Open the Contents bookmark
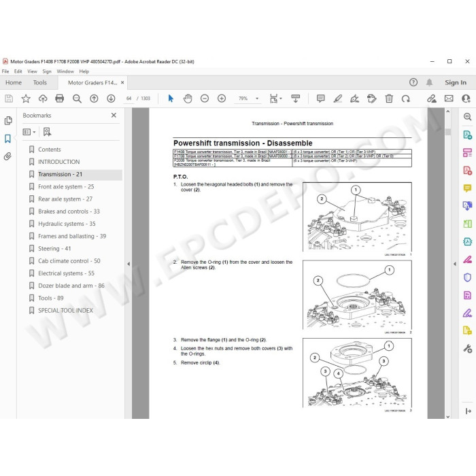Screen dimensions: 476x476 [50, 150]
